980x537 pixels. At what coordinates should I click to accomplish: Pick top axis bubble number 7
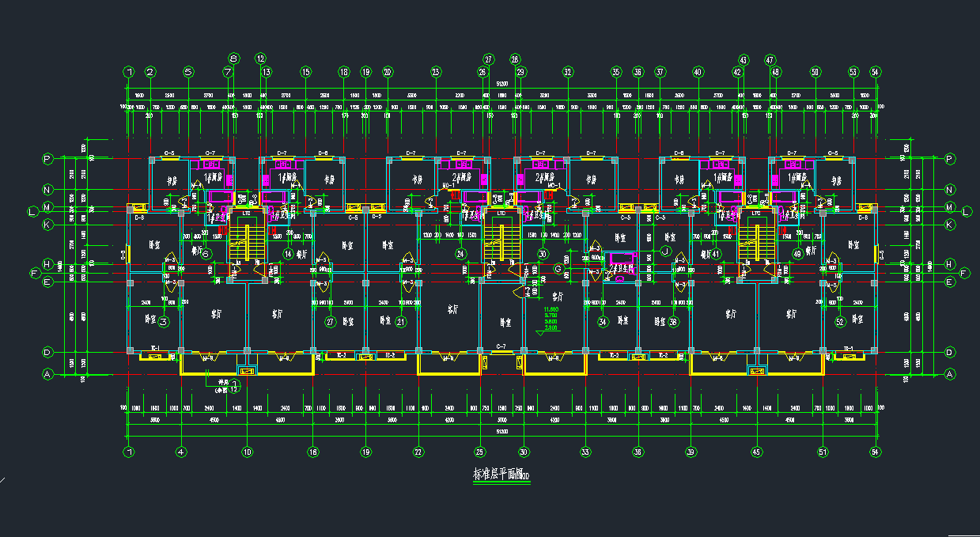tap(228, 72)
